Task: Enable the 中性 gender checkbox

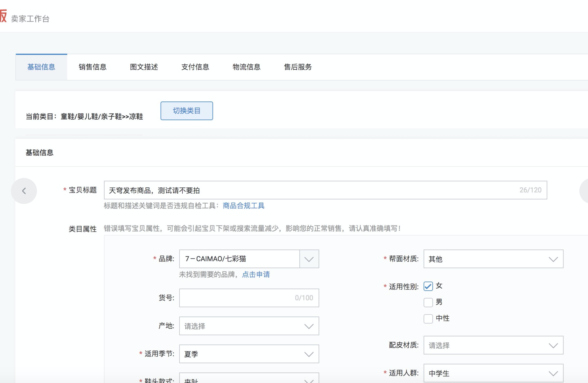Action: [x=428, y=319]
